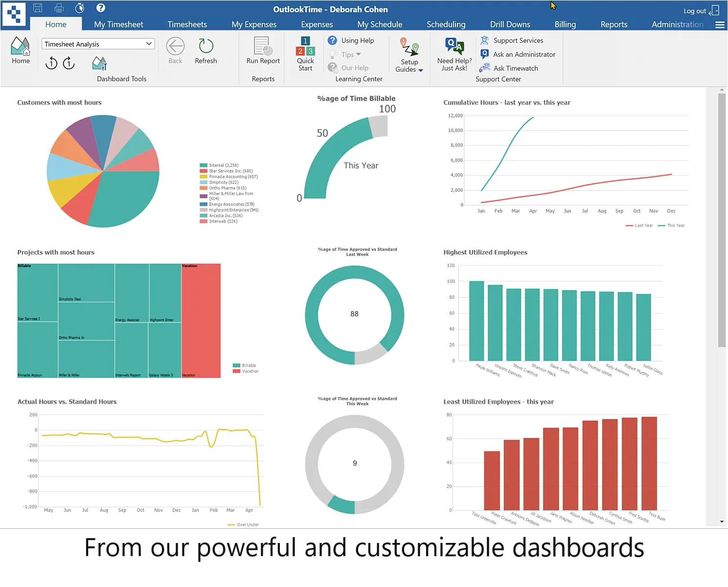Open the My Expenses tab
The image size is (728, 587).
coord(254,24)
